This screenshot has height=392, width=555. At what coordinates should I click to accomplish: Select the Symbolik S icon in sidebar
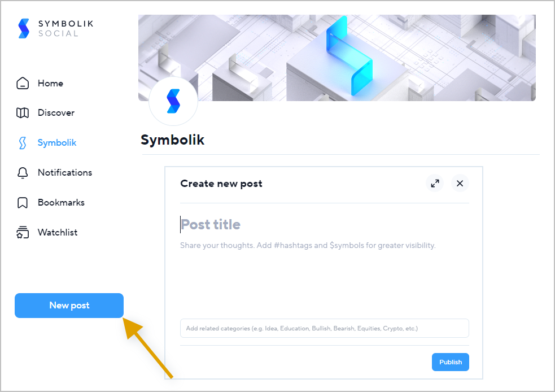(x=22, y=143)
